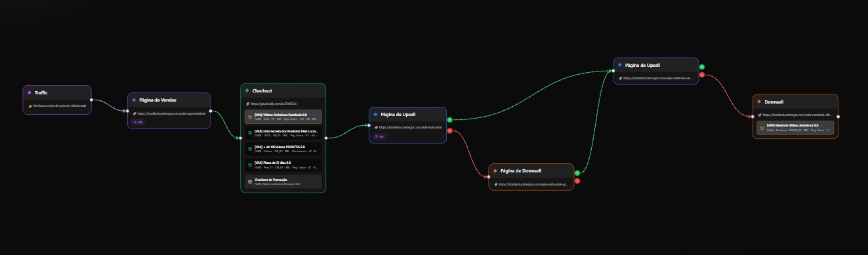This screenshot has height=255, width=868.
Task: Select product '[VAR] Vídeos Anônimos Rentáveis 8.0'
Action: pos(283,117)
